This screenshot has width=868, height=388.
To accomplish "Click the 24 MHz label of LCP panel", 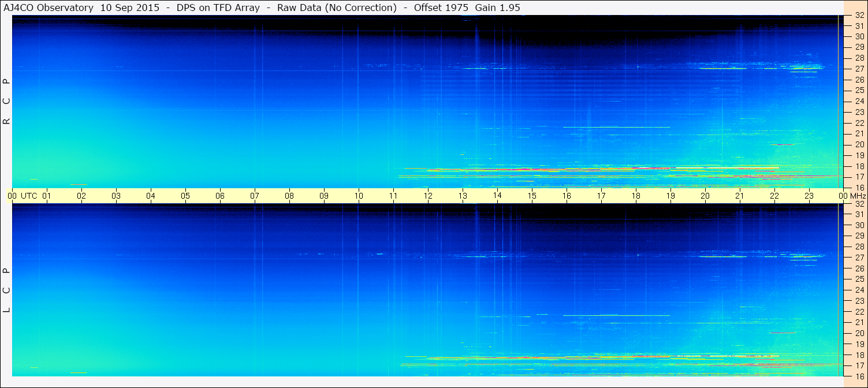I will point(859,290).
